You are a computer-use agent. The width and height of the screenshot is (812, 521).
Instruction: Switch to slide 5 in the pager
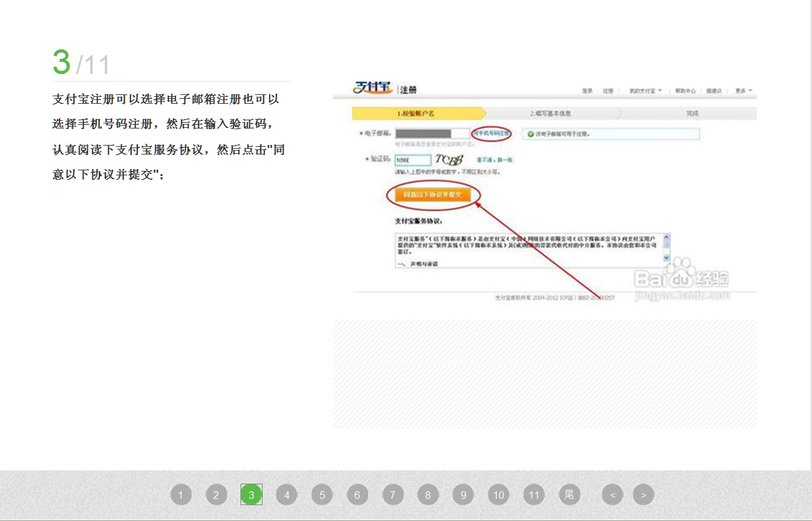(322, 494)
